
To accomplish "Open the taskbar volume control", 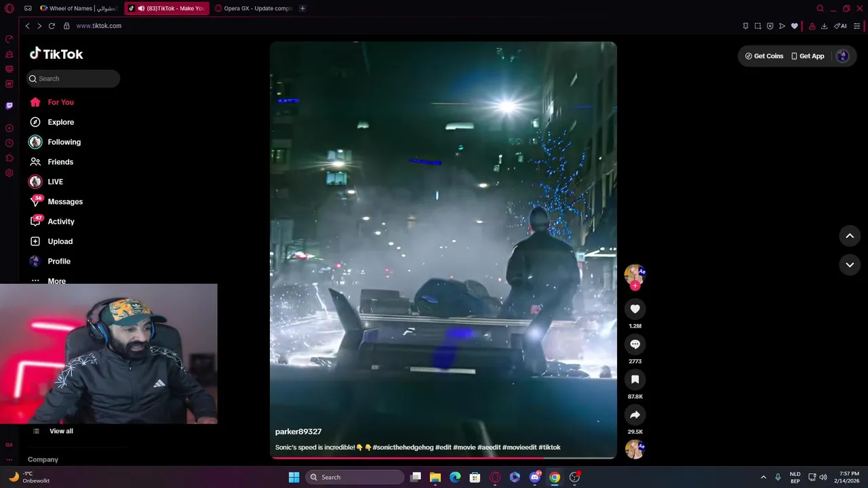I will point(823,477).
